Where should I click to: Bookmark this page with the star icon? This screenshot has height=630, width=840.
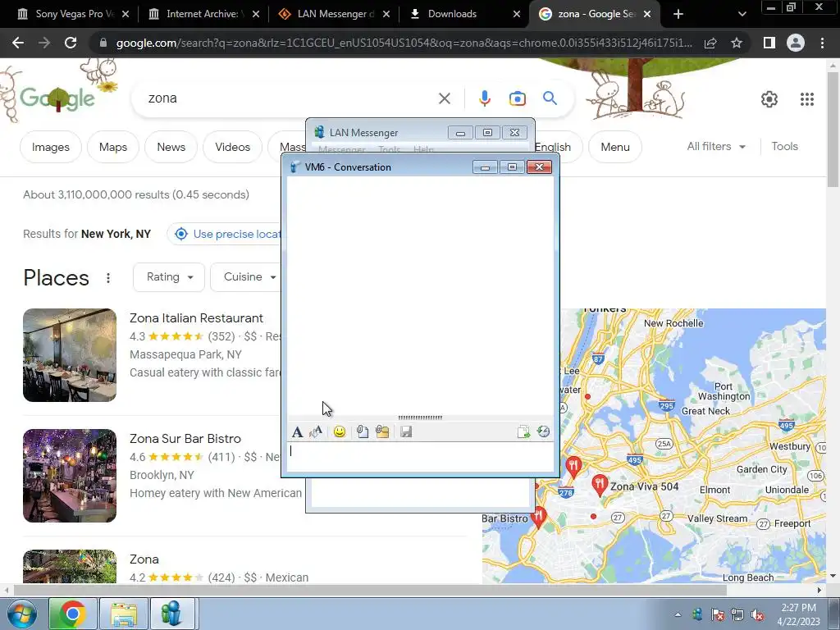pyautogui.click(x=737, y=43)
